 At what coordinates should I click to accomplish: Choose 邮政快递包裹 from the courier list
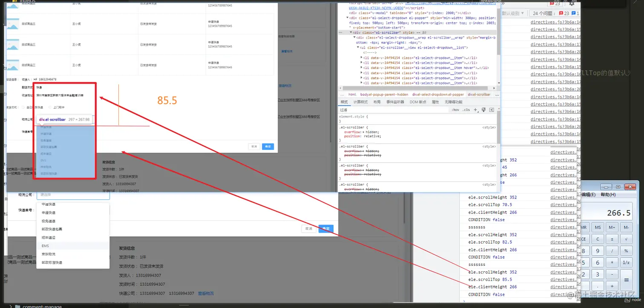[73, 229]
